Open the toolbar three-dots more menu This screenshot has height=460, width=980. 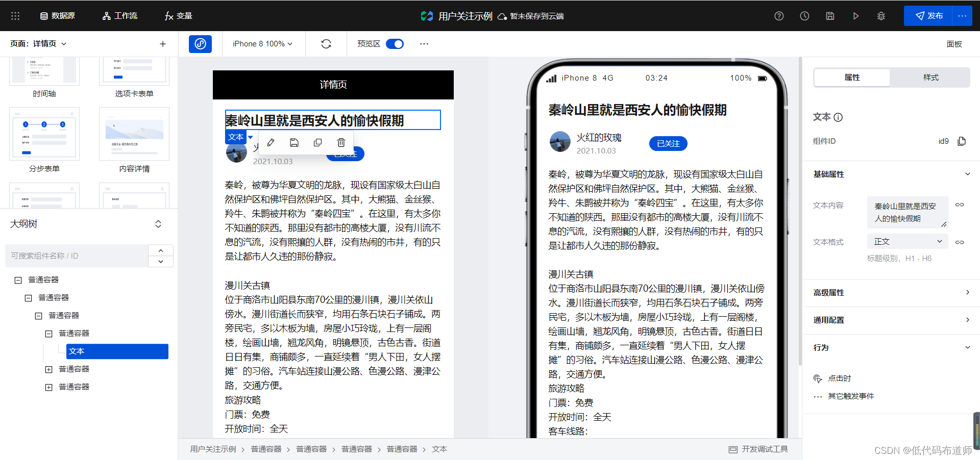pyautogui.click(x=424, y=44)
